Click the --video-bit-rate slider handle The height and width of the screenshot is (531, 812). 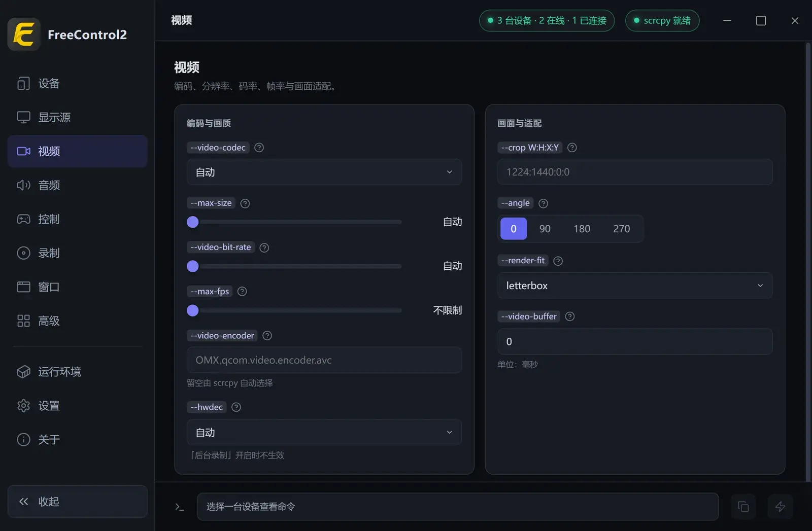(193, 266)
